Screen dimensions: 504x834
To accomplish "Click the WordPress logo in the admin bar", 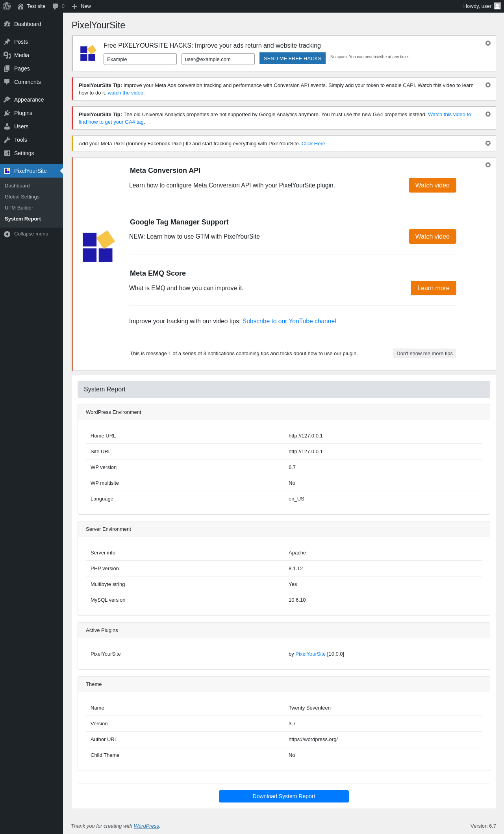I will (7, 6).
